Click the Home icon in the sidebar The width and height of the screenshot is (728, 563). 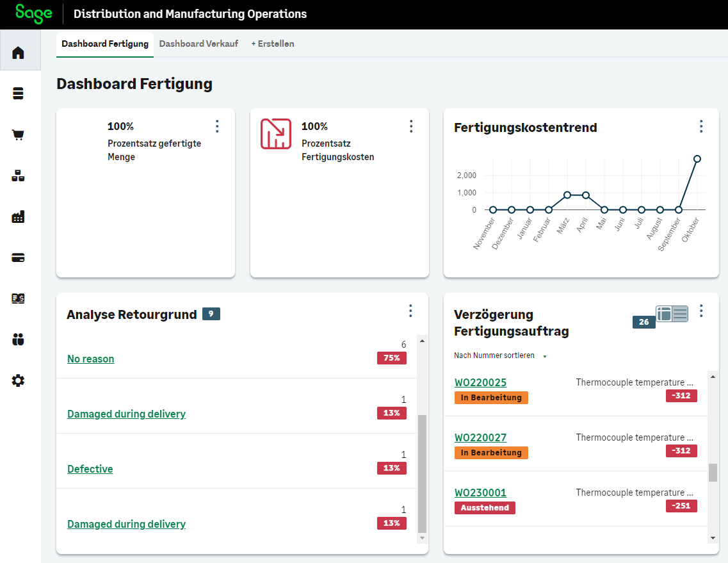(x=18, y=53)
